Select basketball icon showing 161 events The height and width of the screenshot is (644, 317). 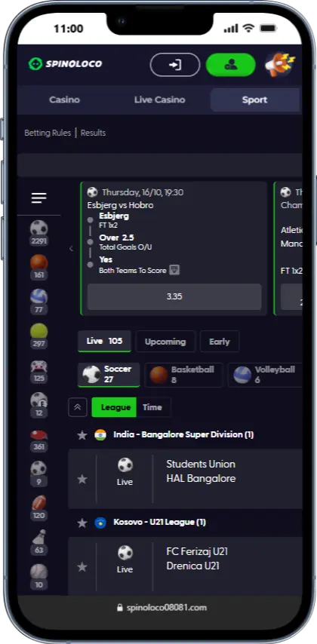(x=38, y=268)
